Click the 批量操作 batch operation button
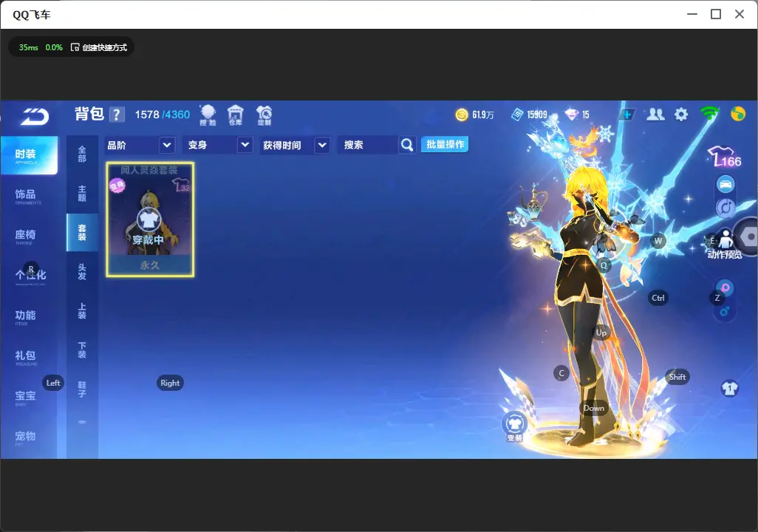Viewport: 758px width, 532px height. [x=445, y=145]
